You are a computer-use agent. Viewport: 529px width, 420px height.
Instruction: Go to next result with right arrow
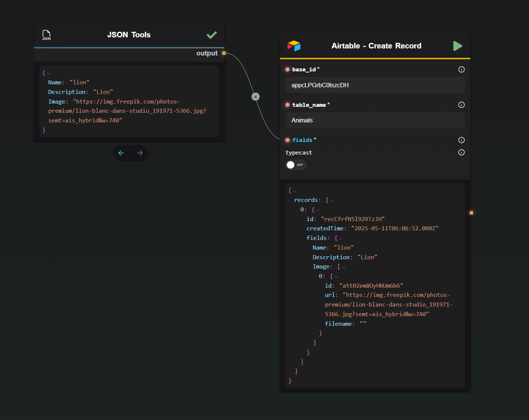pos(140,153)
